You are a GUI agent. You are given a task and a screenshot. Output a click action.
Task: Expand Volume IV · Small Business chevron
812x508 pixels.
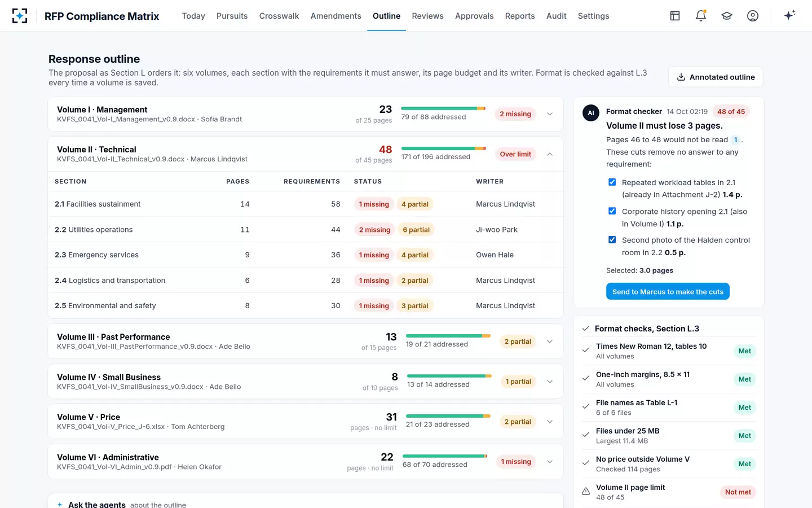550,382
